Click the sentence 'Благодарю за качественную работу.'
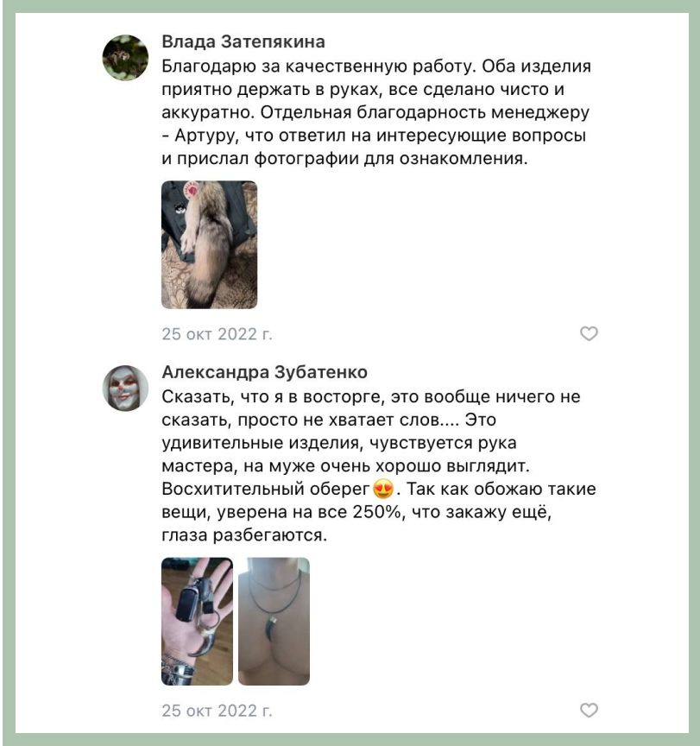 coord(319,66)
